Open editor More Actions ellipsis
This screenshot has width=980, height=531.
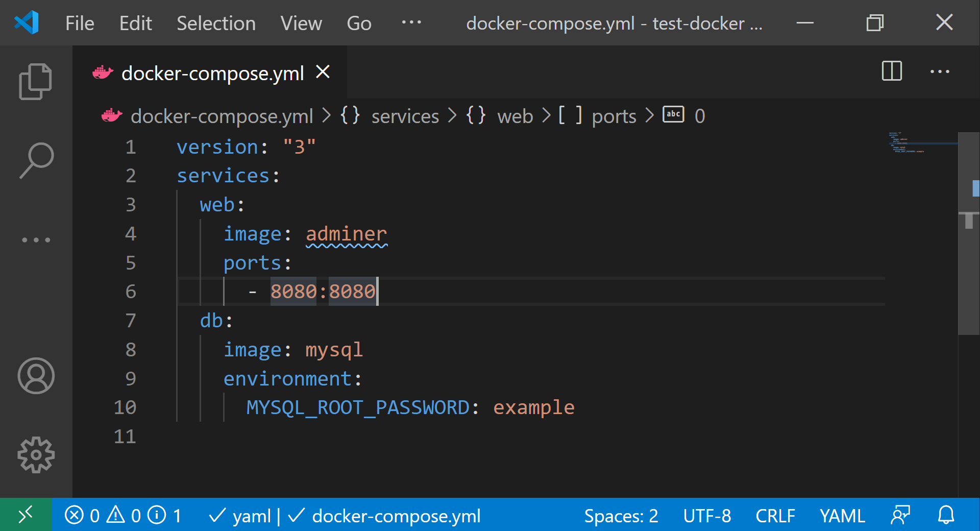[x=940, y=71]
